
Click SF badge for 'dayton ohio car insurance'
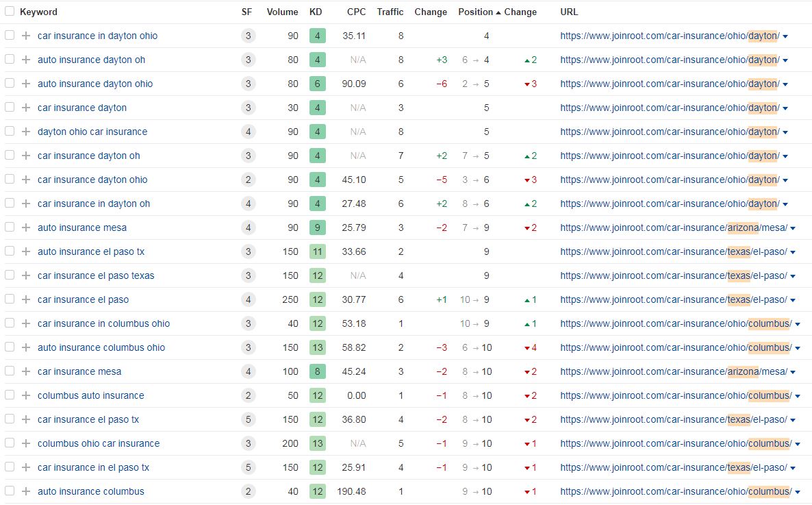point(248,132)
